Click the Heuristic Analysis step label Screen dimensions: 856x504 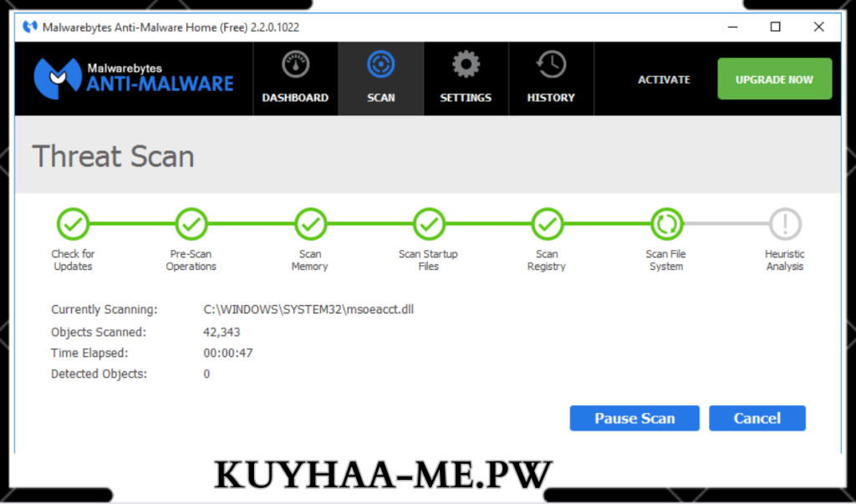784,261
